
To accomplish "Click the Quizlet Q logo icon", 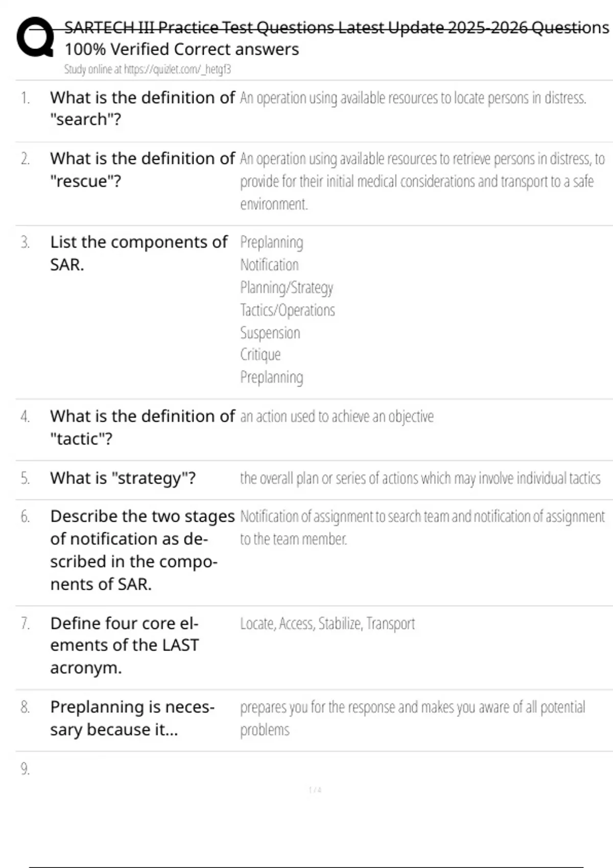I will click(35, 37).
